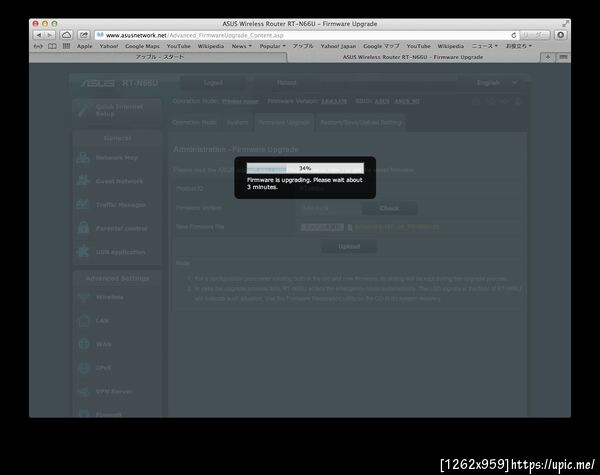Switch to the アップル - スタート tab
Viewport: 600px width, 475px height.
click(158, 57)
